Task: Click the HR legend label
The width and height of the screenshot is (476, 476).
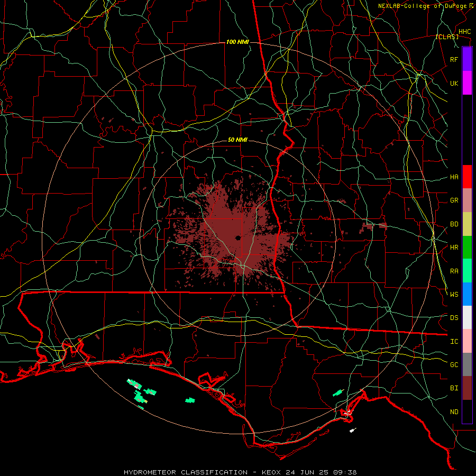Action: click(x=454, y=248)
